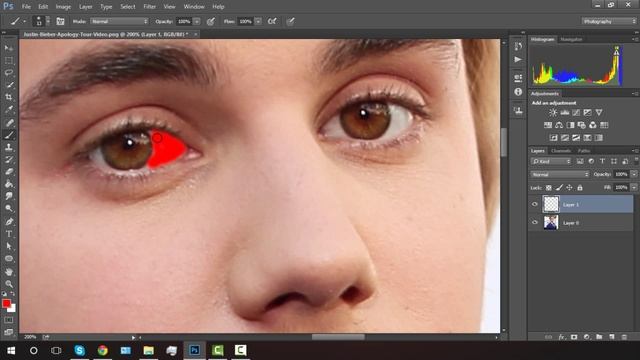Viewport: 640px width, 360px height.
Task: Open the layer Fill arrow
Action: (633, 187)
